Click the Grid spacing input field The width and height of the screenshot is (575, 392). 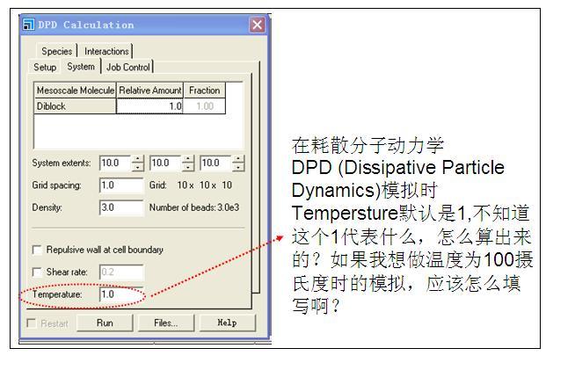coord(121,185)
